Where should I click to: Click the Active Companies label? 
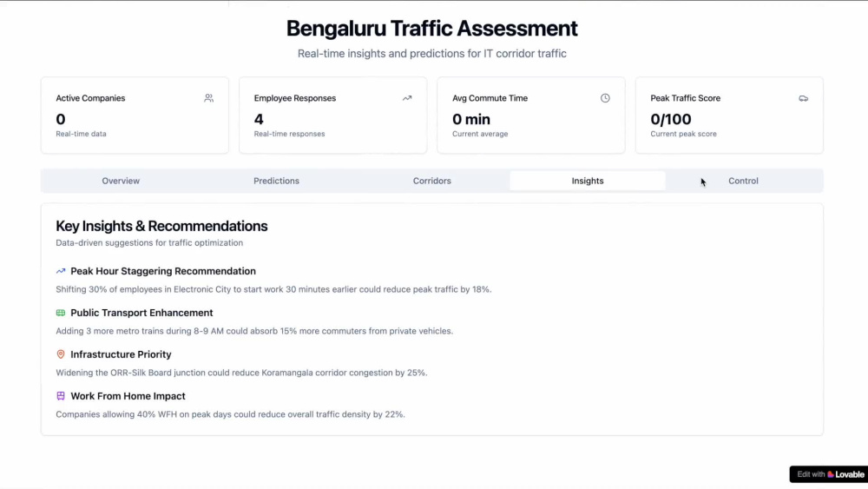tap(90, 98)
